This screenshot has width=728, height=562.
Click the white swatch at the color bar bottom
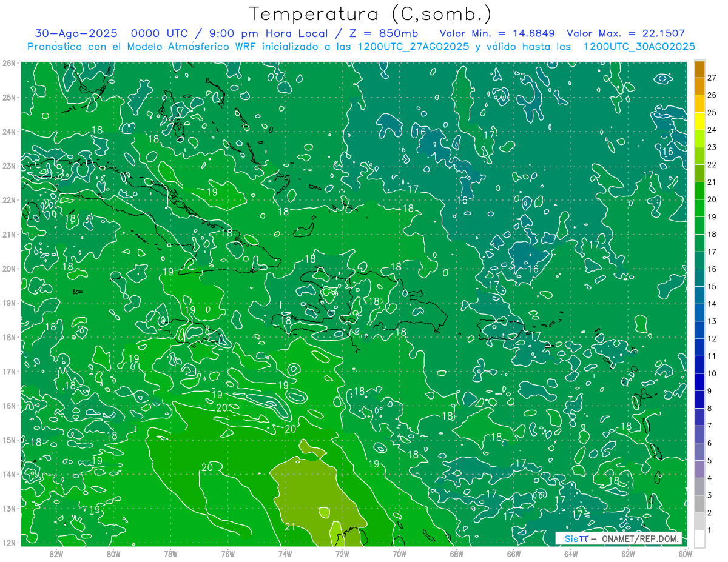[699, 538]
